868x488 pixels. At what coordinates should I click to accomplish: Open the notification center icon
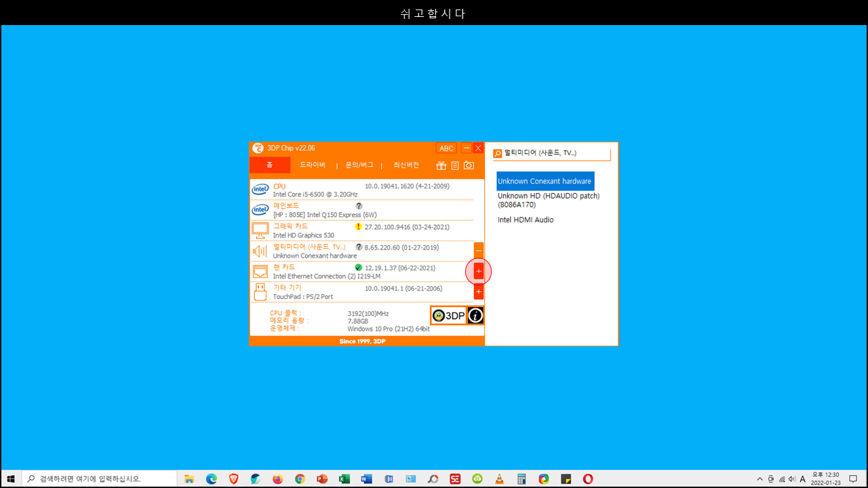(853, 479)
